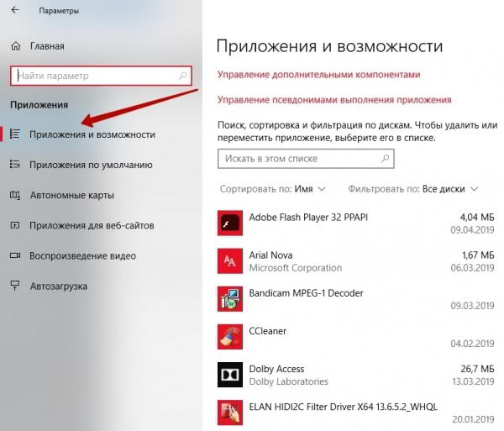Select ELAN HIDI2C Filter Driver X64 entry
Image resolution: width=504 pixels, height=431 pixels.
tap(343, 407)
